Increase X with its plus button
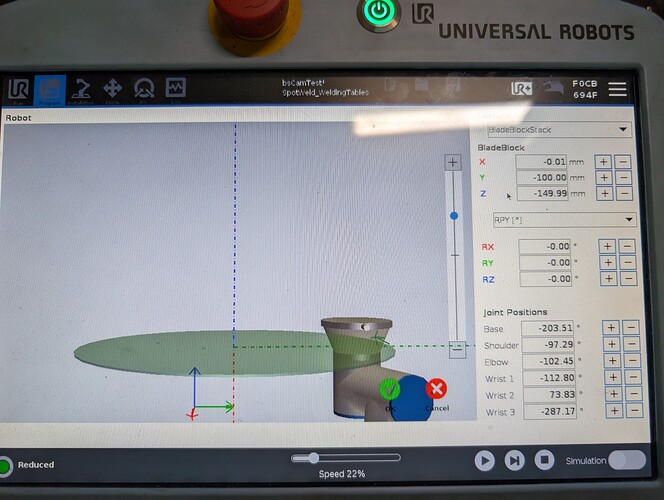Viewport: 664px width, 500px height. point(603,162)
